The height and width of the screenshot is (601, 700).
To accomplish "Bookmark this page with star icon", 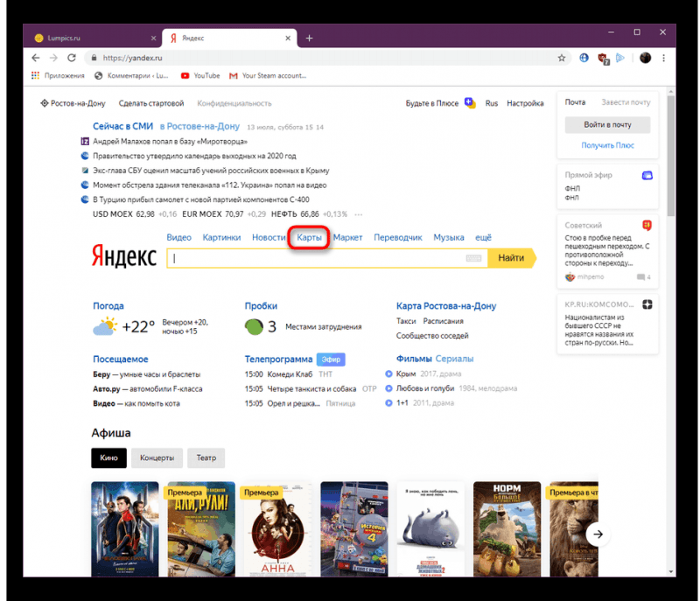I will pyautogui.click(x=562, y=58).
